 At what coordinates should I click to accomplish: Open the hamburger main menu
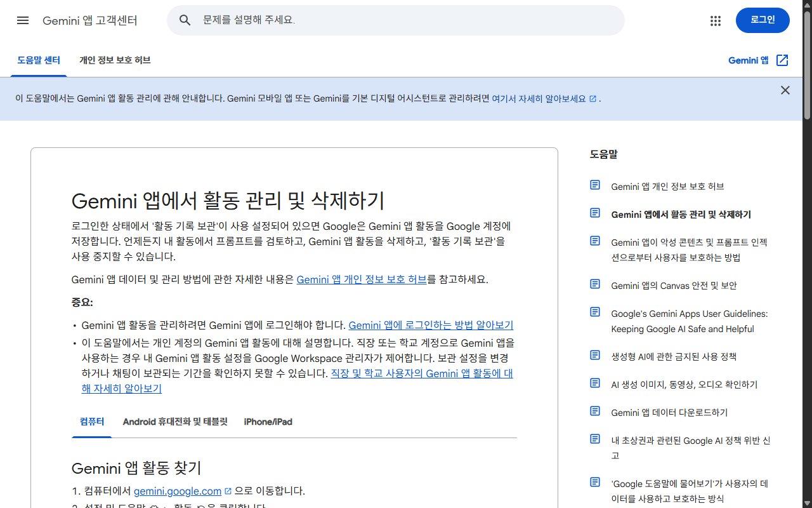(23, 20)
